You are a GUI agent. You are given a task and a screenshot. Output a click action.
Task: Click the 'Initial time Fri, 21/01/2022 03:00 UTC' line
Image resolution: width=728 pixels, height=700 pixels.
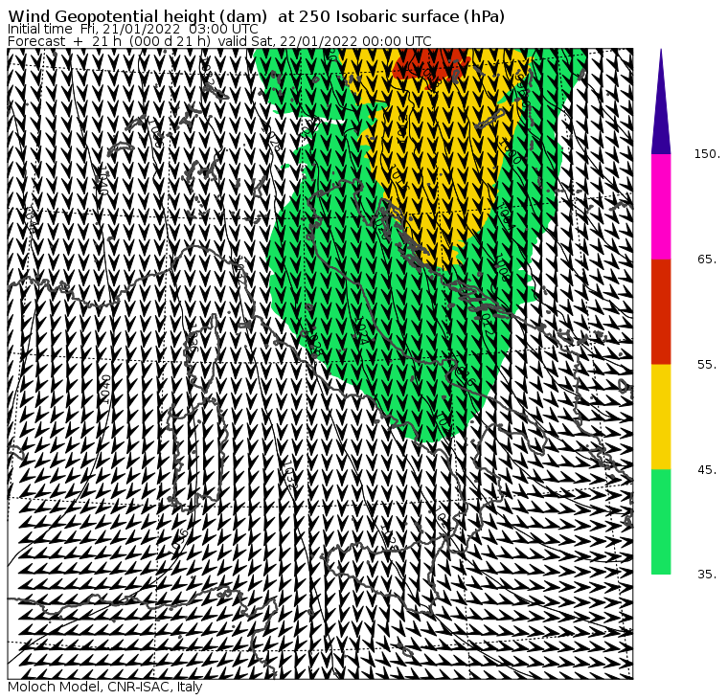133,29
